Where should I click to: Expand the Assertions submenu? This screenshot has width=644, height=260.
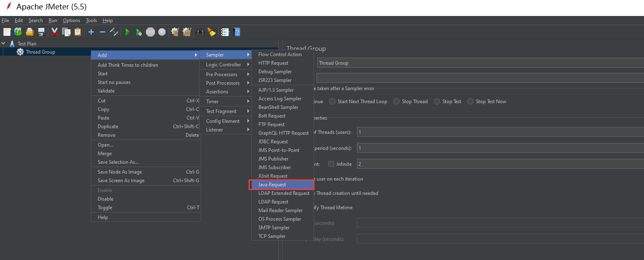[x=226, y=92]
